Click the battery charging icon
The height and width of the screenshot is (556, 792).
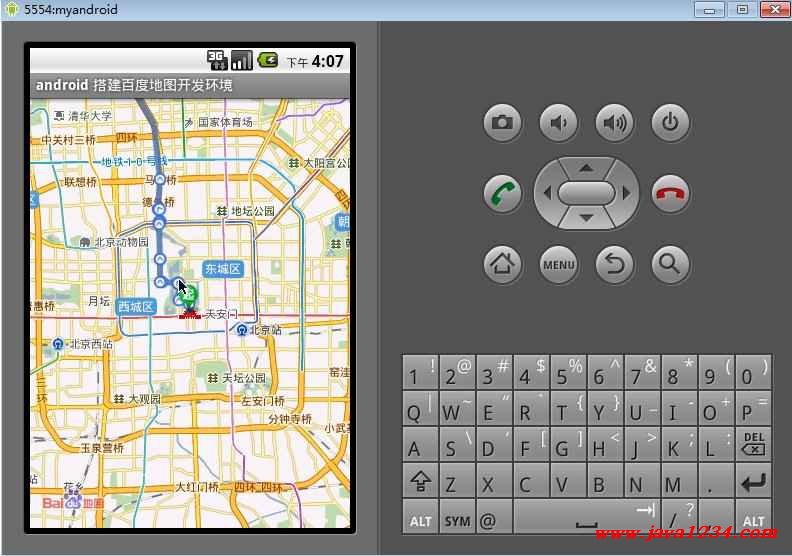[x=268, y=60]
